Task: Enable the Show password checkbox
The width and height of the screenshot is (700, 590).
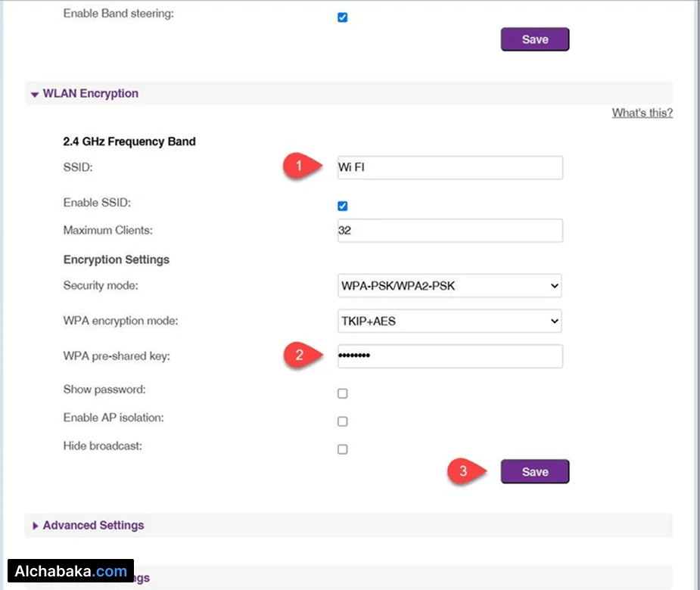Action: pyautogui.click(x=342, y=393)
